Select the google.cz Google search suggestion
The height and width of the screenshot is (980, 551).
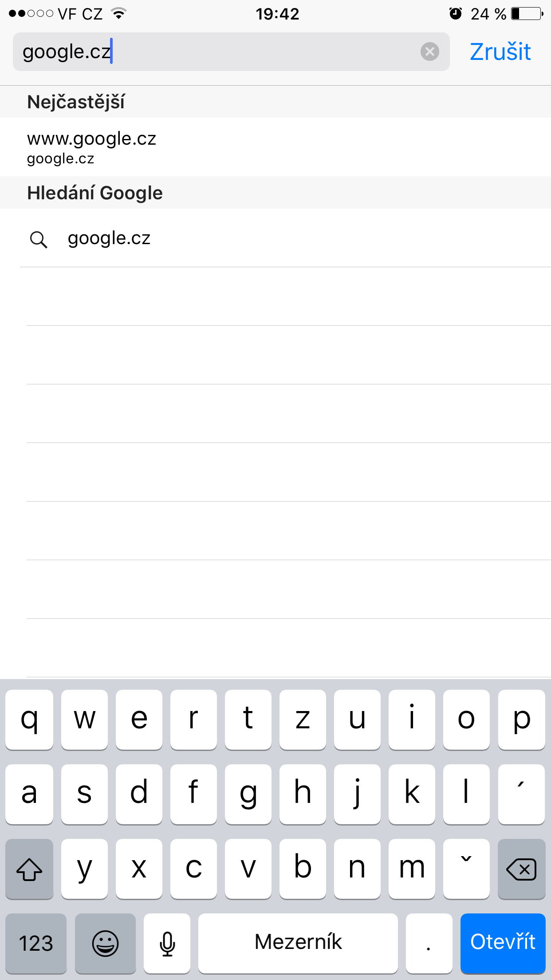pos(109,238)
